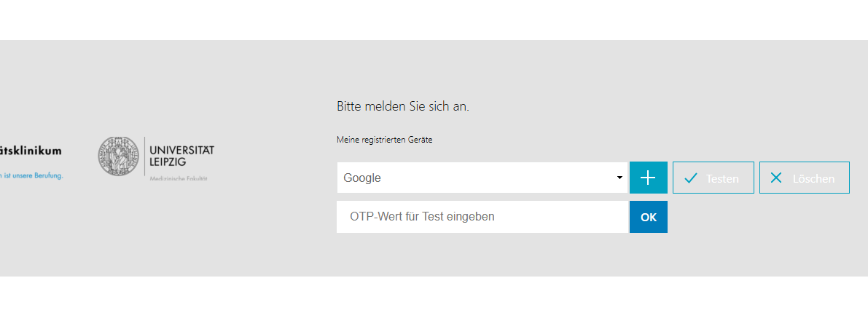
Task: Click the plus icon to add device
Action: pyautogui.click(x=648, y=178)
